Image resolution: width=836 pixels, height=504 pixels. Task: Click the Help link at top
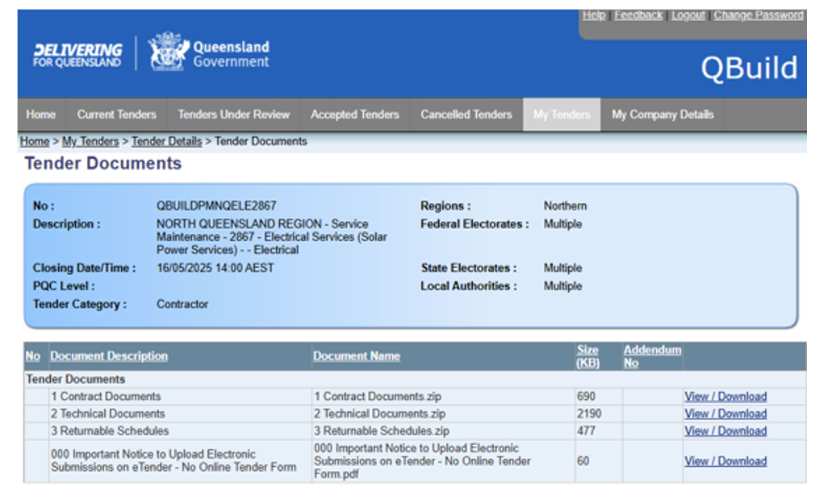pos(594,15)
